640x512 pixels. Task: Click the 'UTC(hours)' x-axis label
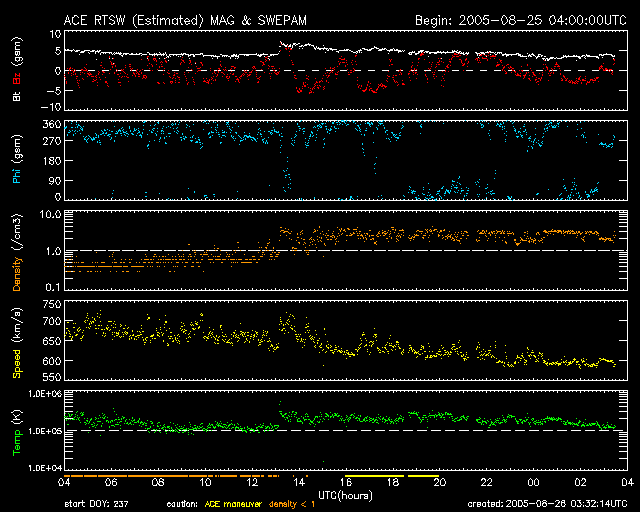click(x=346, y=495)
